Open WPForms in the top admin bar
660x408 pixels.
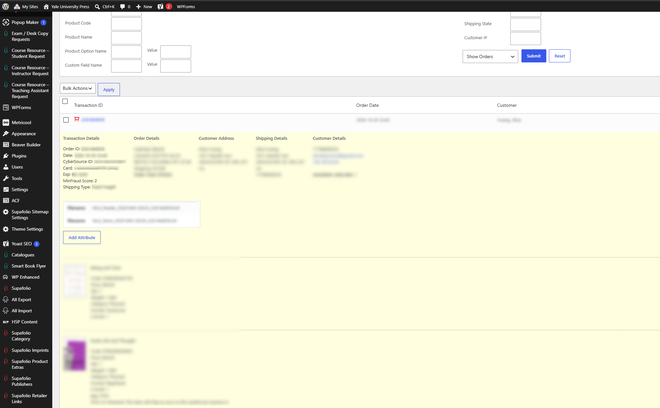tap(186, 6)
